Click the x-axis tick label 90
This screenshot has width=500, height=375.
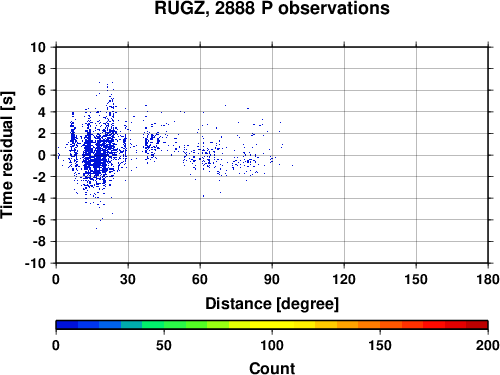pyautogui.click(x=272, y=279)
